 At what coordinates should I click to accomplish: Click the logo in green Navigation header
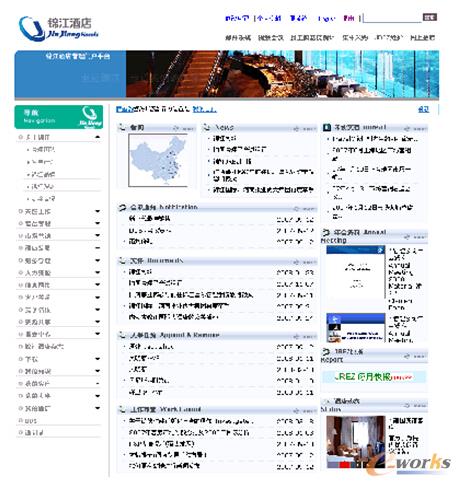(90, 117)
